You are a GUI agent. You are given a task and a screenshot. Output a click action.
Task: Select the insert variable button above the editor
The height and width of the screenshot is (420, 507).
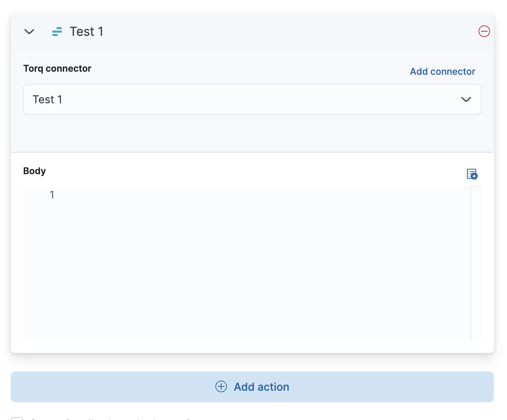472,175
